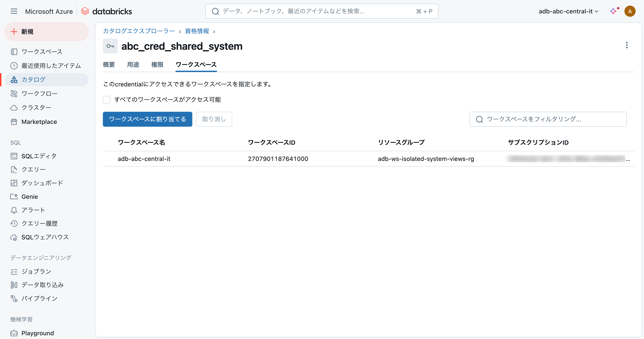The height and width of the screenshot is (339, 644).
Task: Open Genie in the SQL section
Action: tap(29, 197)
